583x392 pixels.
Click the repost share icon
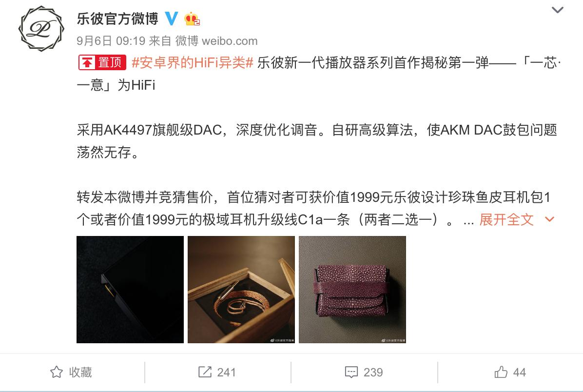[205, 372]
